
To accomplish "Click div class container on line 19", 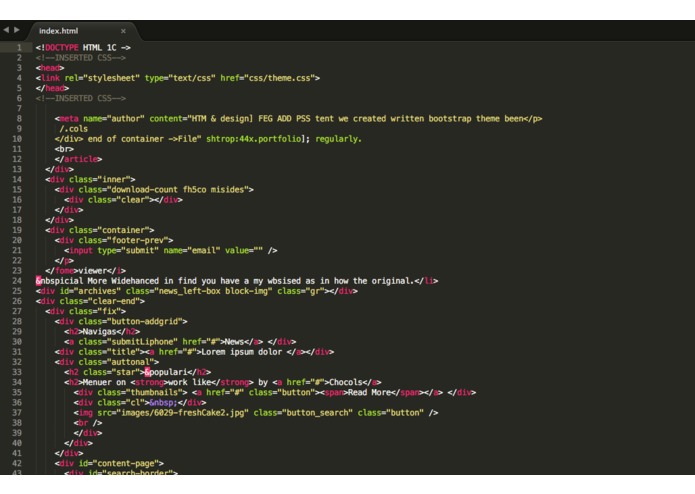I will pos(100,230).
